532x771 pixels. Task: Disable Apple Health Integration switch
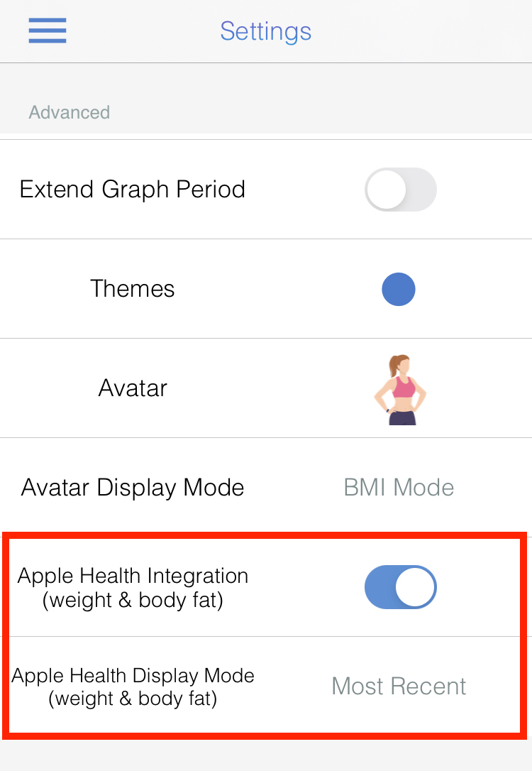(400, 587)
